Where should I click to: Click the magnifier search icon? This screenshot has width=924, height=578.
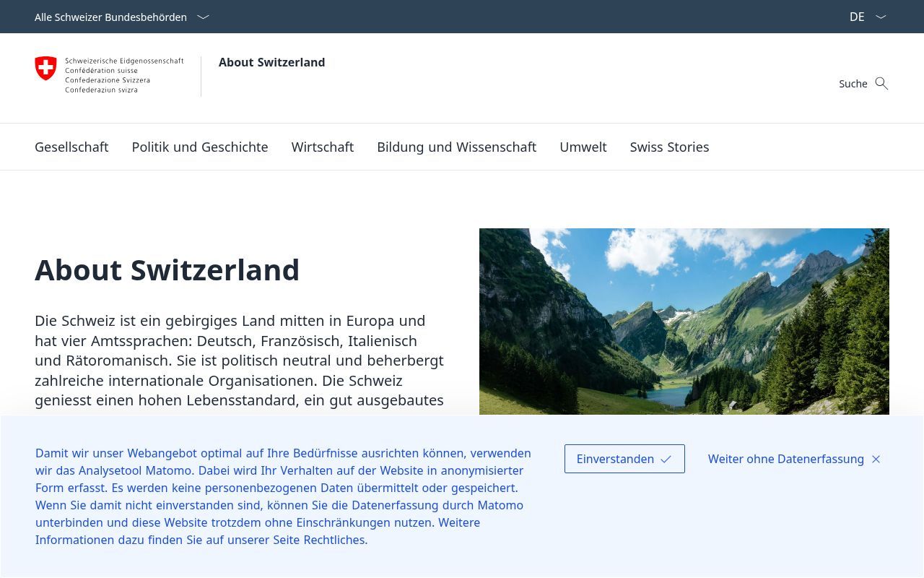tap(881, 83)
